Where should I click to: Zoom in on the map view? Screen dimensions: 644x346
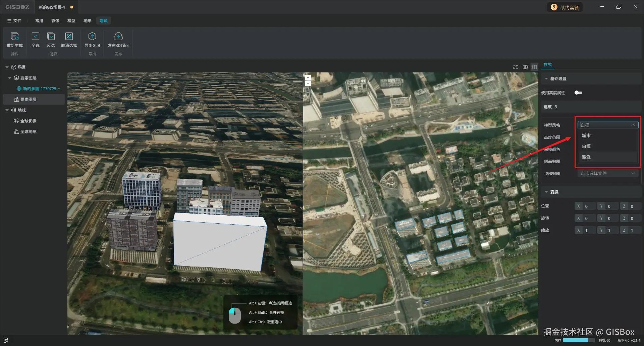point(308,78)
